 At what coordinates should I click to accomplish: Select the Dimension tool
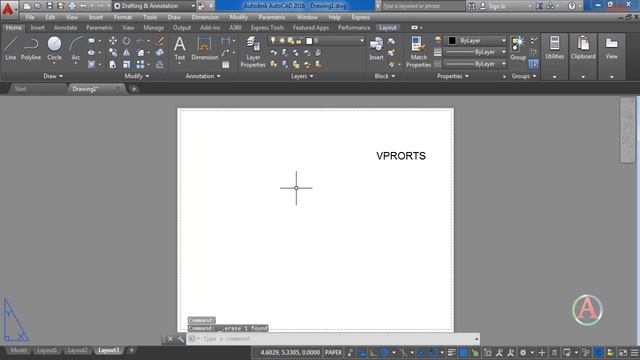pyautogui.click(x=204, y=48)
